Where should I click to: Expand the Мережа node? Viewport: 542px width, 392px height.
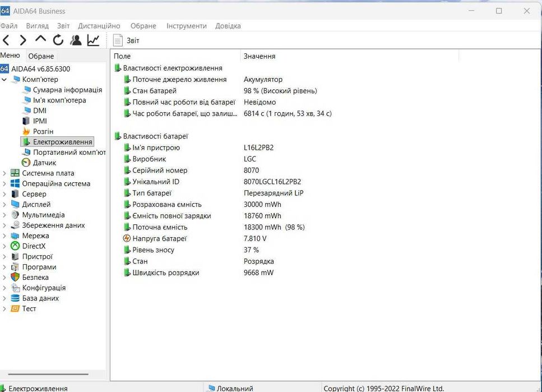click(x=4, y=236)
